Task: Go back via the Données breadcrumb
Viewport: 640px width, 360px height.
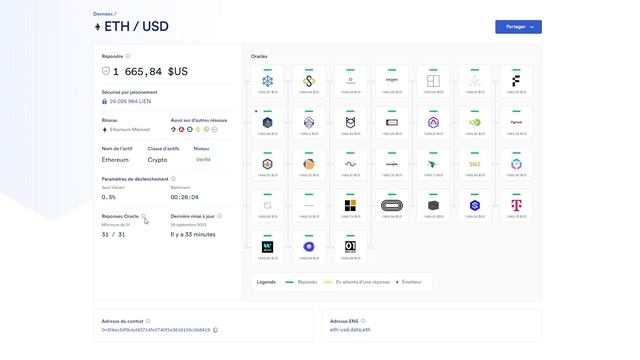Action: [x=102, y=14]
